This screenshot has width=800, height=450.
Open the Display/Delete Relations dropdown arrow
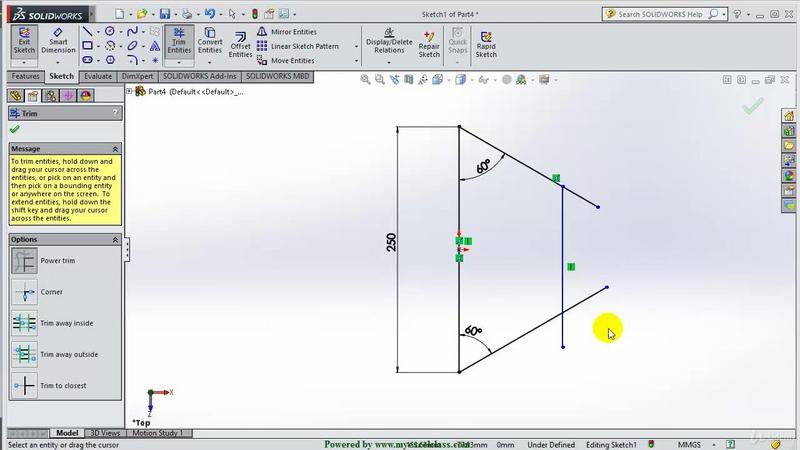(389, 63)
